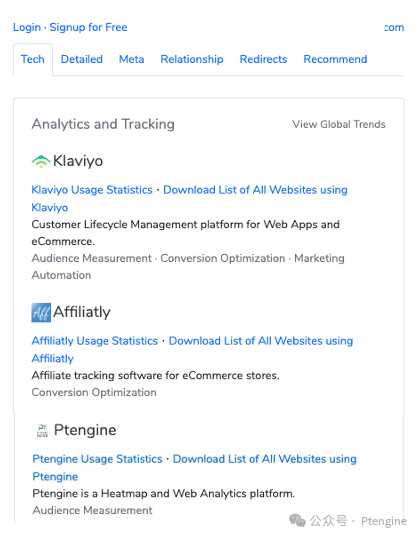Open the Recommend tab

point(335,59)
